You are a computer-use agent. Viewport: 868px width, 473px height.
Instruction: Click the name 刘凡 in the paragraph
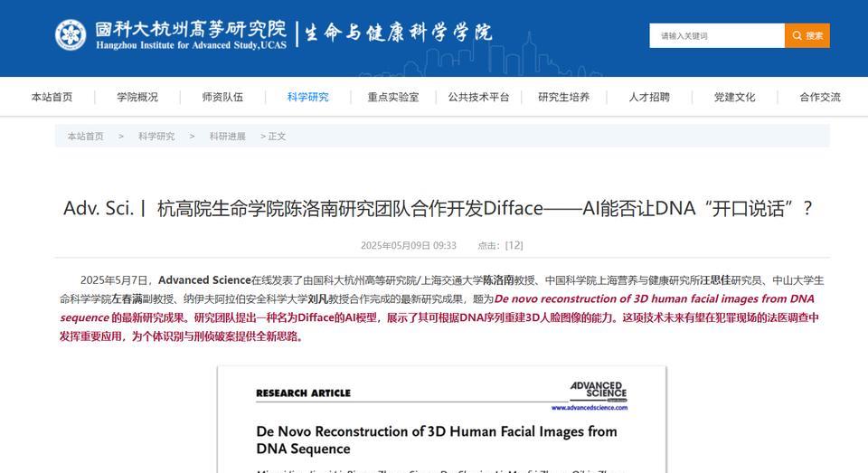[x=317, y=299]
